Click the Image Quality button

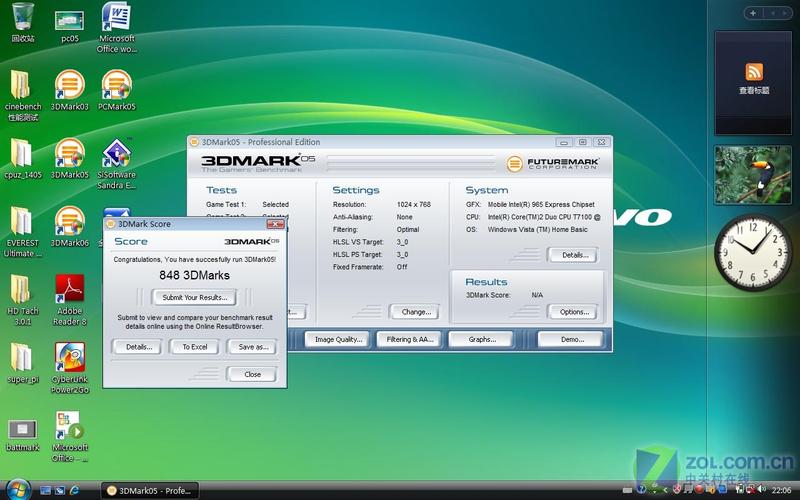pyautogui.click(x=338, y=339)
